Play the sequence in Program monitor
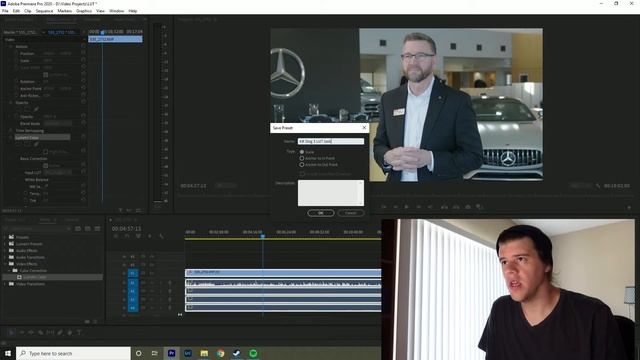This screenshot has width=640, height=360. coord(406,207)
